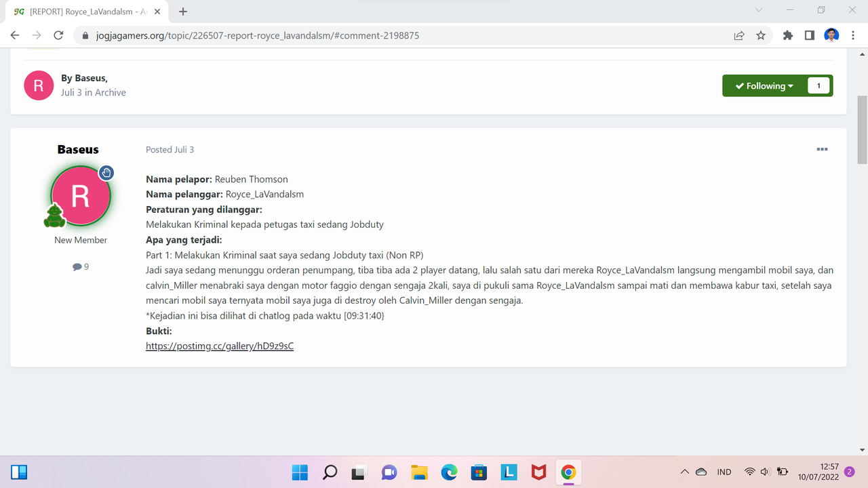Viewport: 868px width, 488px height.
Task: Open File Explorer from taskbar
Action: coord(419,472)
